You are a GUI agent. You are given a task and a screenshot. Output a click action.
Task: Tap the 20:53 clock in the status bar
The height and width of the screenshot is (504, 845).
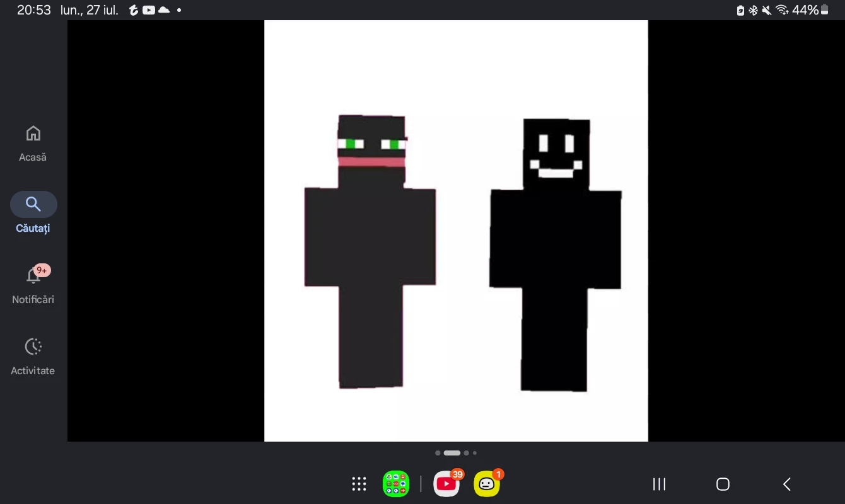click(34, 10)
